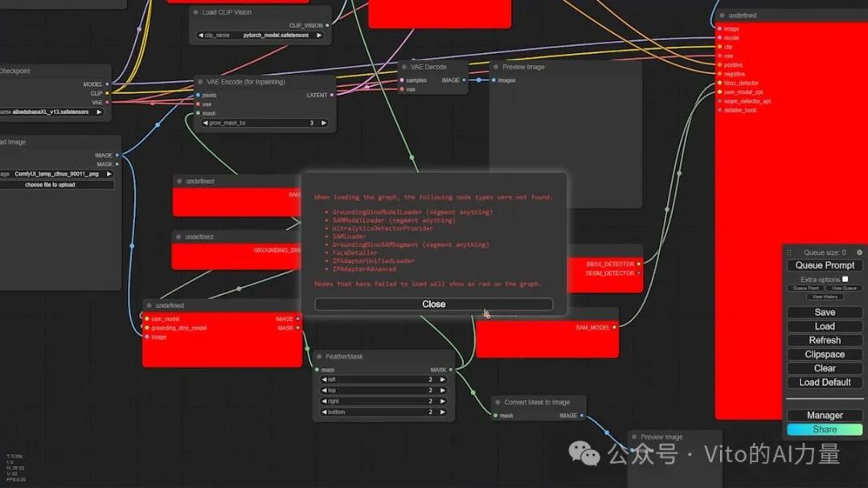Decrease FeatherMask right value
This screenshot has width=868, height=488.
pos(324,401)
